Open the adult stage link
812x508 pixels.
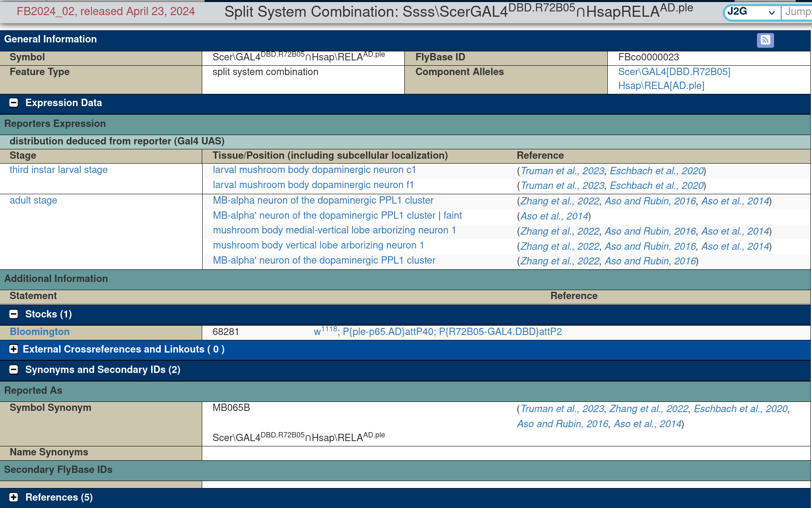33,200
